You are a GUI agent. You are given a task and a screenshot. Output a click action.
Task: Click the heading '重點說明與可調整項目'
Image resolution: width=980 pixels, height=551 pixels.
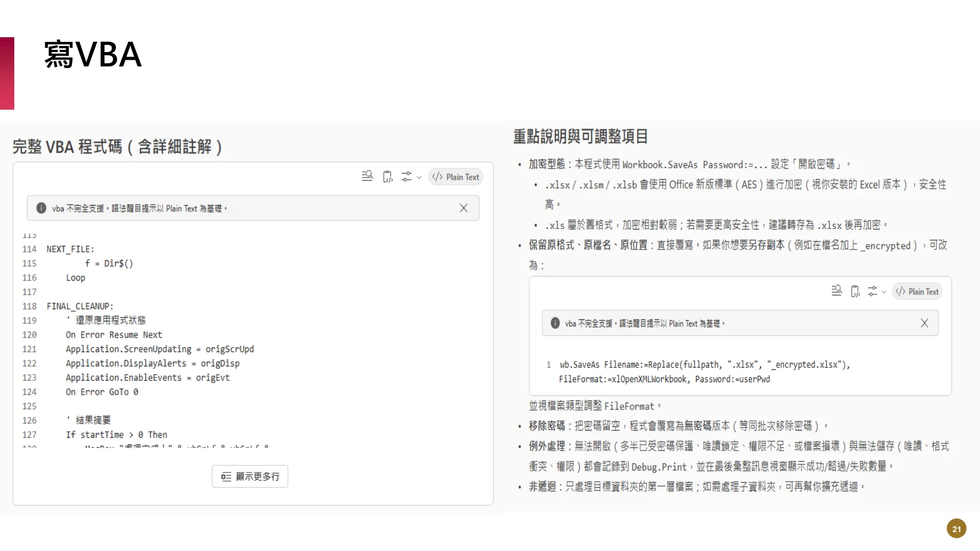(580, 136)
